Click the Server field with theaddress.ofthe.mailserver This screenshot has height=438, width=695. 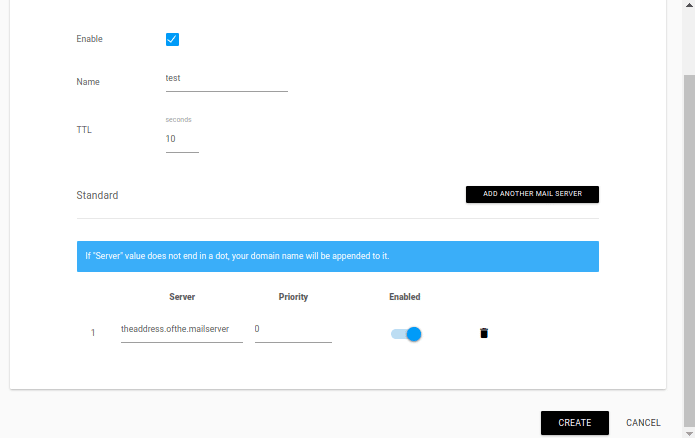[x=182, y=331]
